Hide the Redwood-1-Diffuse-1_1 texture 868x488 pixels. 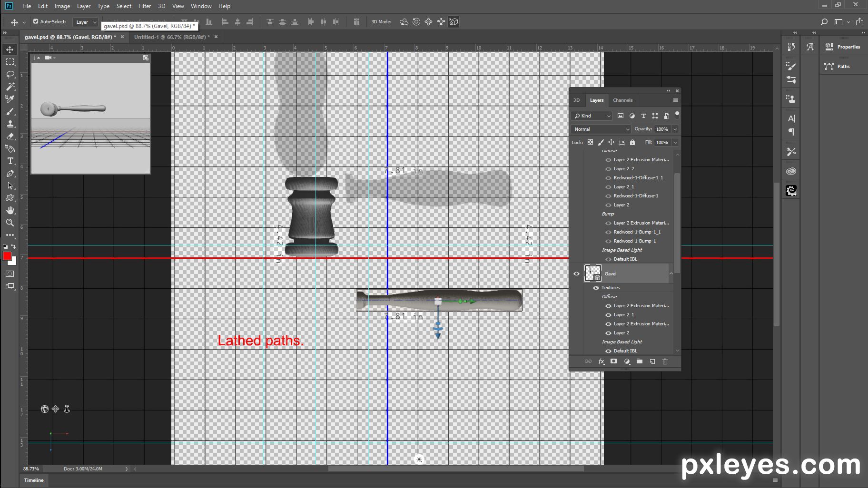608,178
